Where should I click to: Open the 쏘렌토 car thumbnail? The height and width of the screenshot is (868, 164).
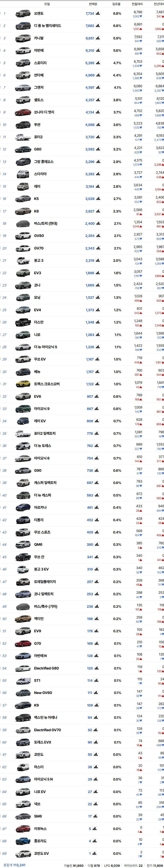23,13
